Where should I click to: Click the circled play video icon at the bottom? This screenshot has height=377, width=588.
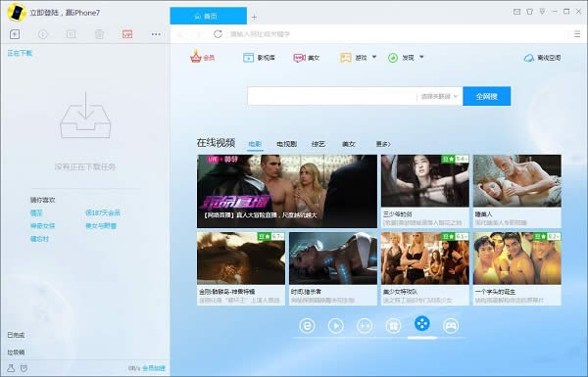coord(335,326)
